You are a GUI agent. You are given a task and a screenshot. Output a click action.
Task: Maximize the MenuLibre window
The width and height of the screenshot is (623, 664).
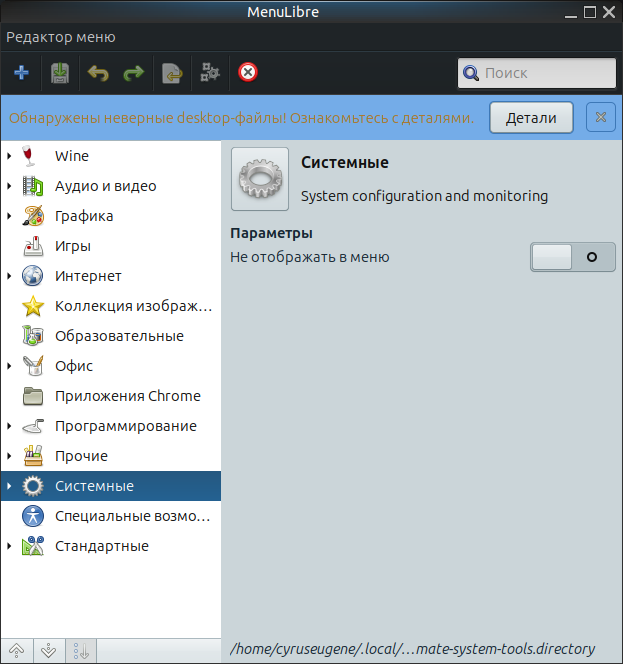click(x=590, y=12)
